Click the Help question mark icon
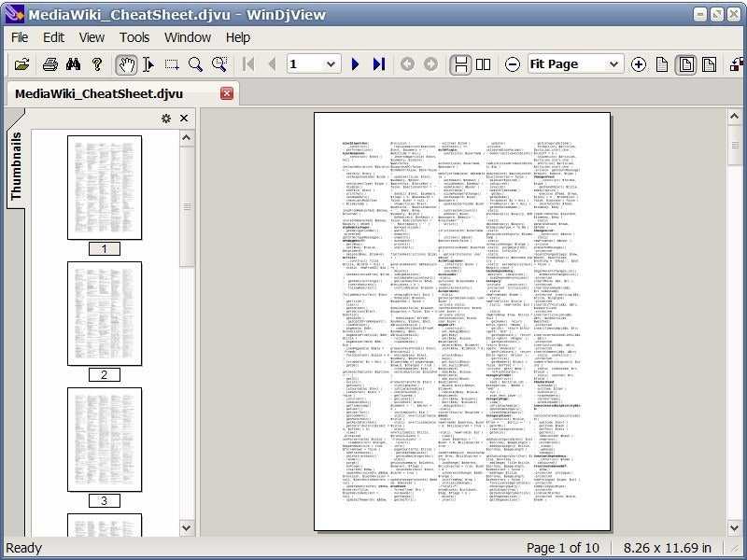This screenshot has width=747, height=560. (x=97, y=64)
